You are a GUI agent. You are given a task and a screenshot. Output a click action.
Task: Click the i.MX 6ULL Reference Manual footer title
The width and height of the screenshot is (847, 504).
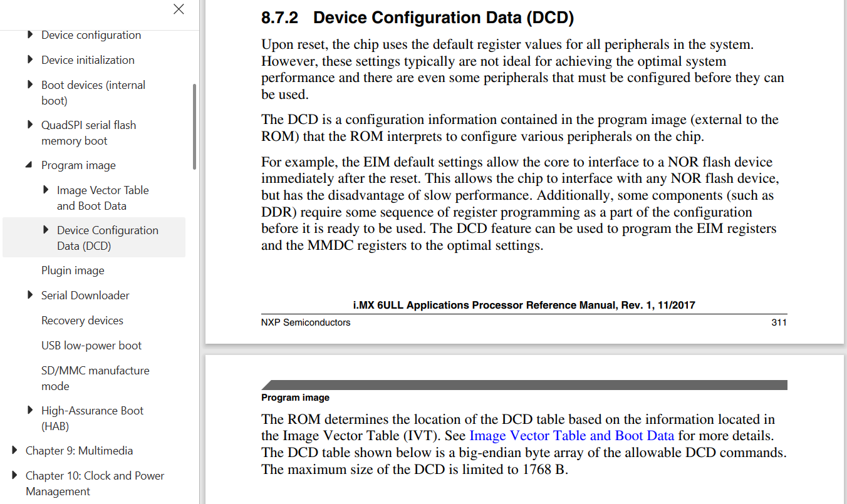tap(524, 306)
